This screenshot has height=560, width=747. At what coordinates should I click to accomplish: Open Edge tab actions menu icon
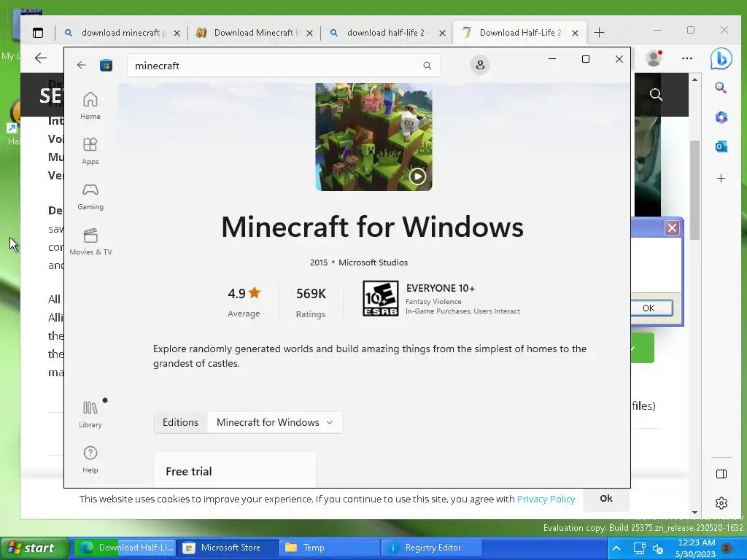click(38, 33)
